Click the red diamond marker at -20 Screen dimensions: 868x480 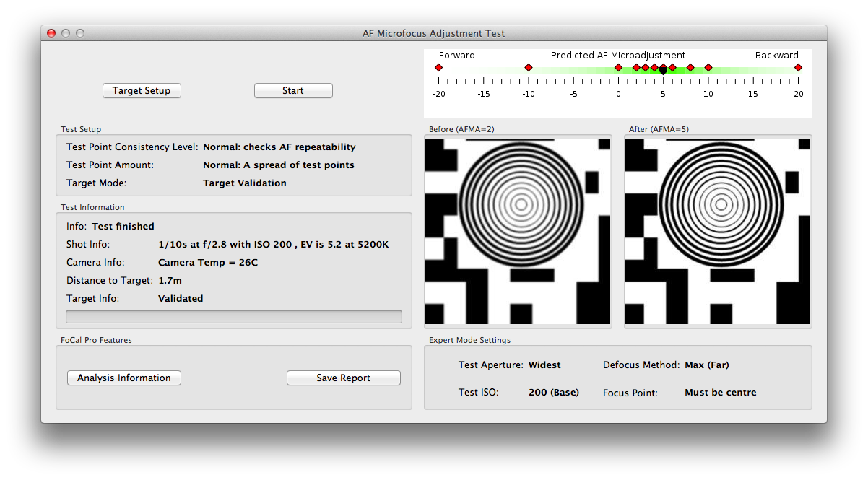pyautogui.click(x=438, y=67)
